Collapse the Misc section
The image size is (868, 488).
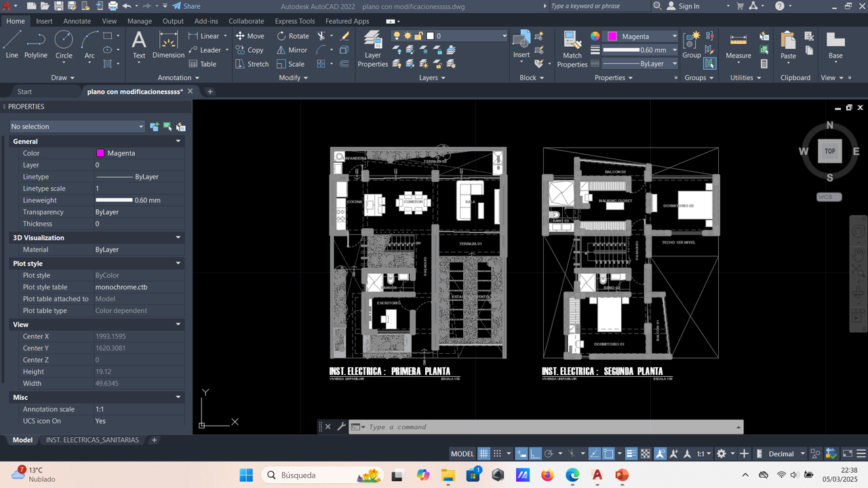coord(178,397)
